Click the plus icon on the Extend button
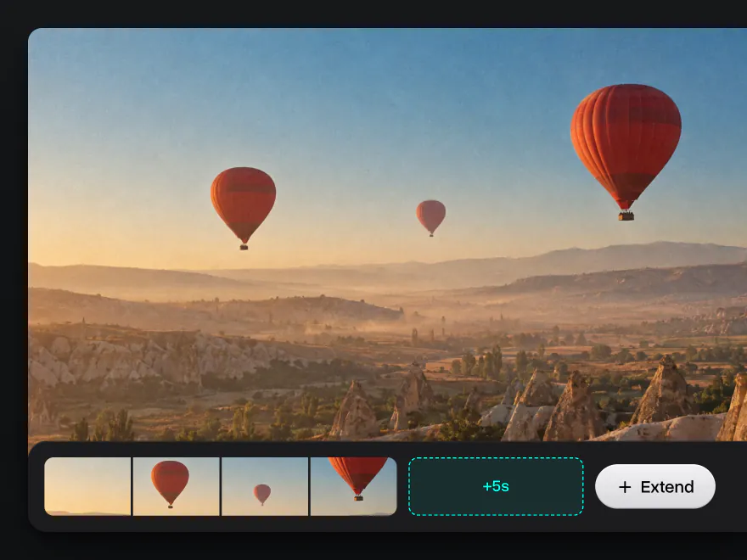 [625, 487]
